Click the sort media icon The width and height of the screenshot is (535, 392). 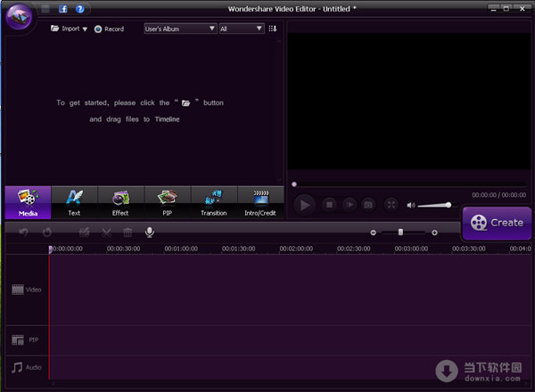tap(273, 29)
